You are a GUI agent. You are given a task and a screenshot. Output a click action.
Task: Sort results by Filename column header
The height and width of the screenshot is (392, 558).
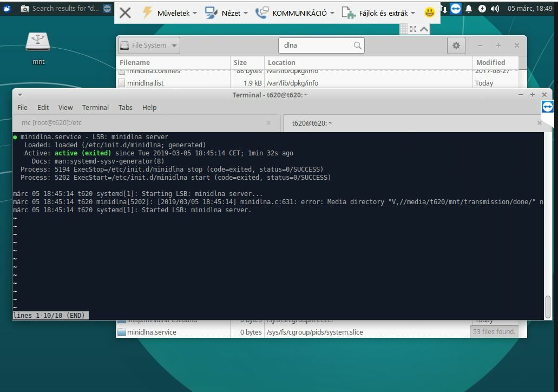click(x=173, y=62)
